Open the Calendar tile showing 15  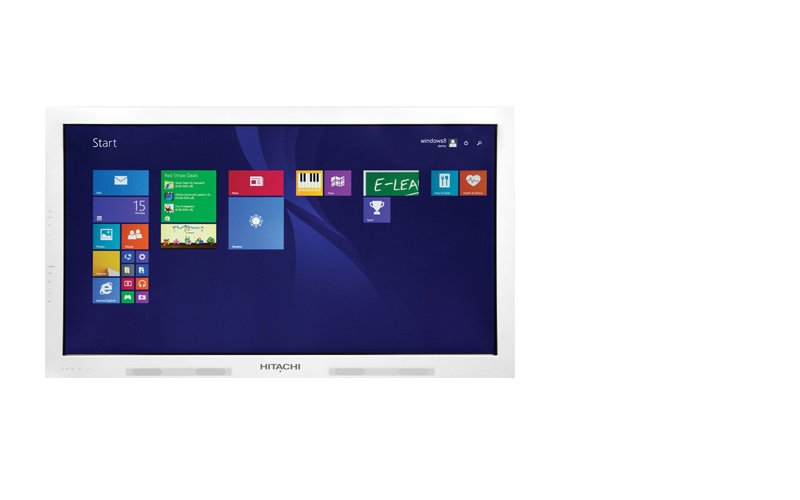tap(120, 209)
